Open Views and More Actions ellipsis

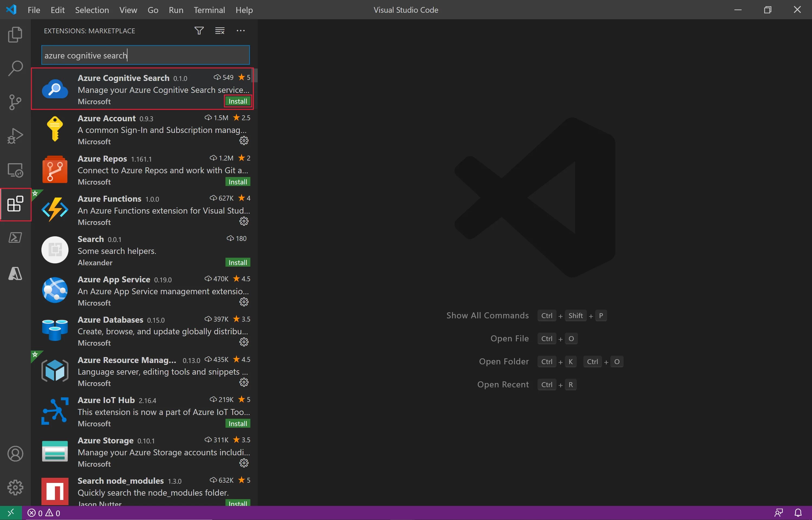tap(241, 31)
